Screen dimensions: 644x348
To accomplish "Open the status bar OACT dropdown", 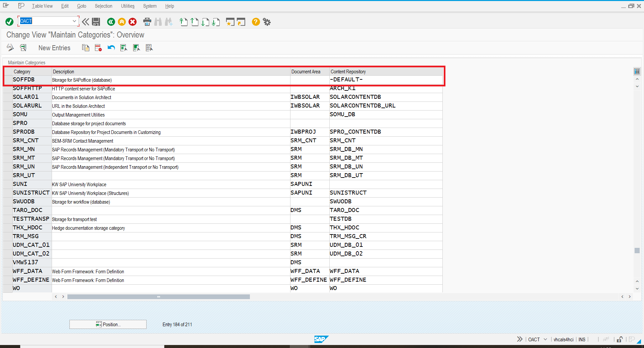I will [x=546, y=339].
